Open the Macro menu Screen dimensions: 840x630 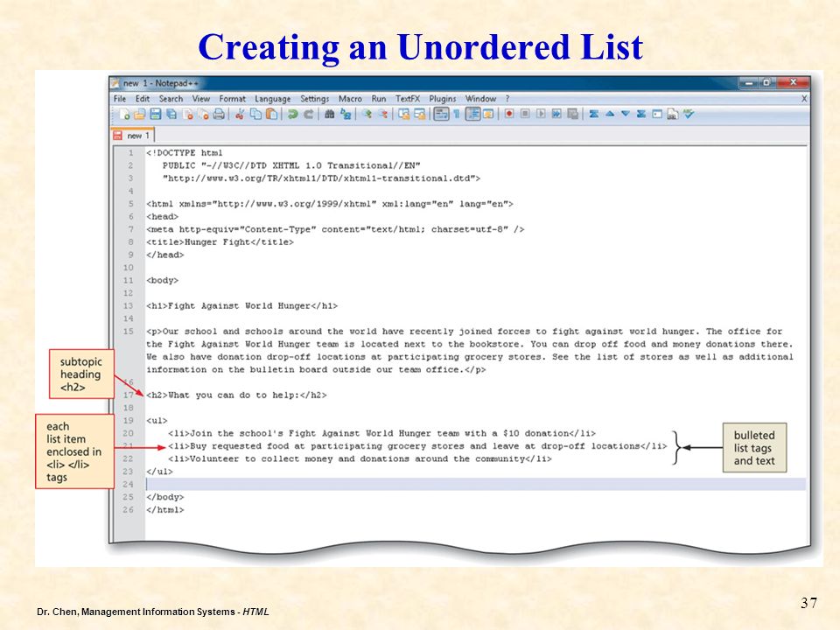coord(350,99)
